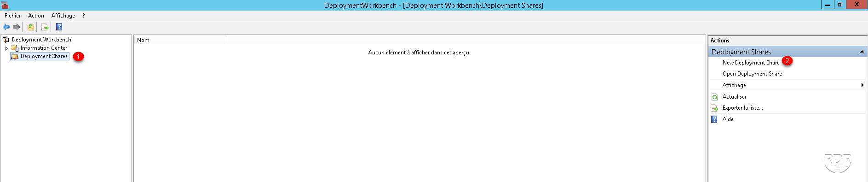Click the Deployment Workbench root node icon

6,40
